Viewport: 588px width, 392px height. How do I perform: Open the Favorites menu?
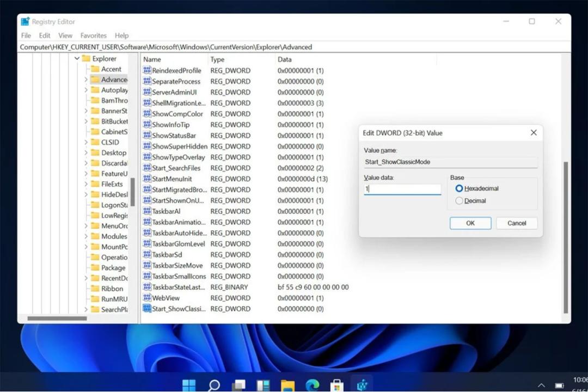click(x=94, y=35)
